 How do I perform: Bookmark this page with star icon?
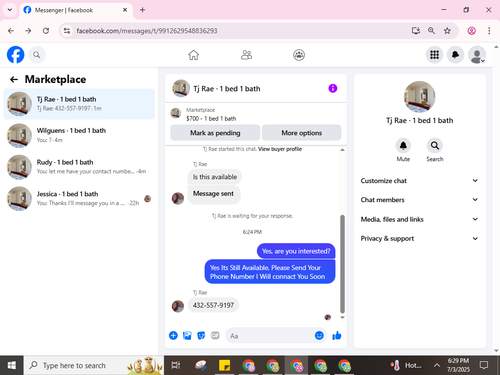(447, 31)
